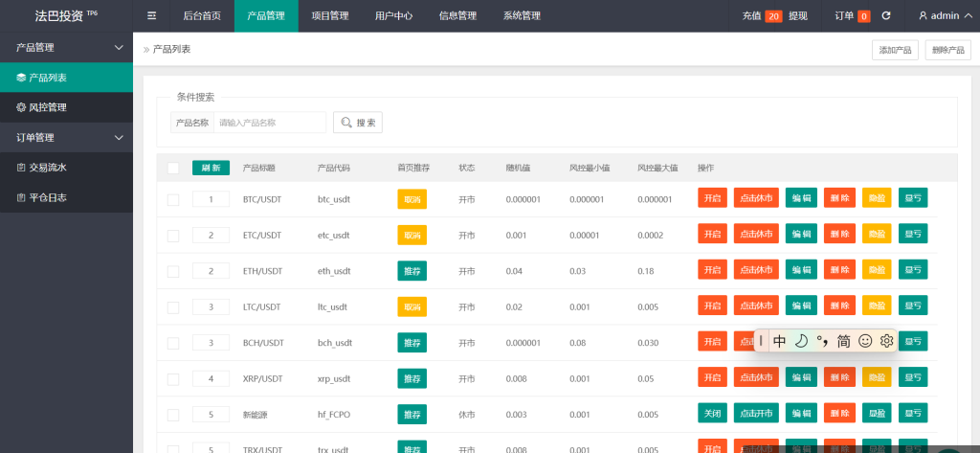Click the 简 simplified icon on IME bar

point(844,341)
